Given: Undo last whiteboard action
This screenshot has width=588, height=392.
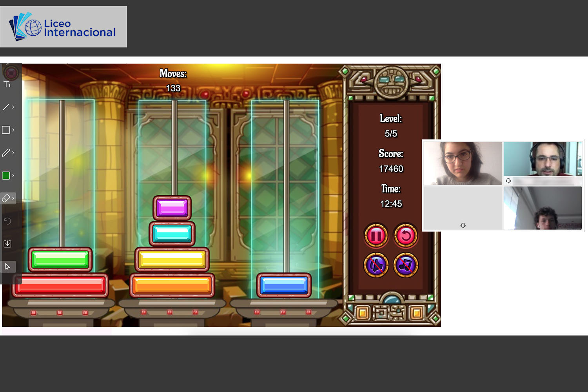Looking at the screenshot, I should 7,221.
